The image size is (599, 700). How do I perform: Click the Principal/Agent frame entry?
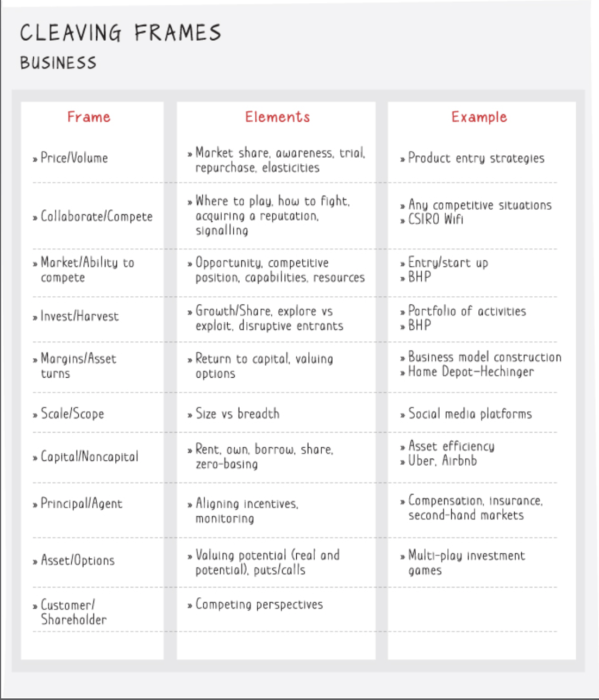(82, 504)
